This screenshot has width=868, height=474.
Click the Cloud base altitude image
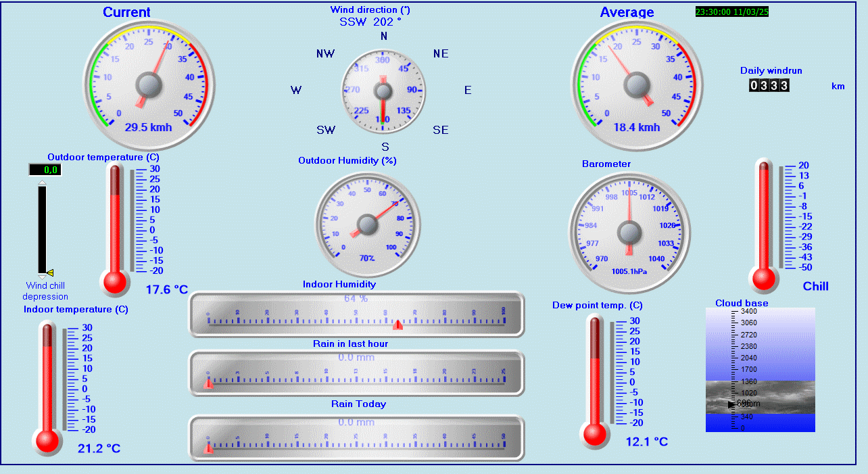(760, 369)
